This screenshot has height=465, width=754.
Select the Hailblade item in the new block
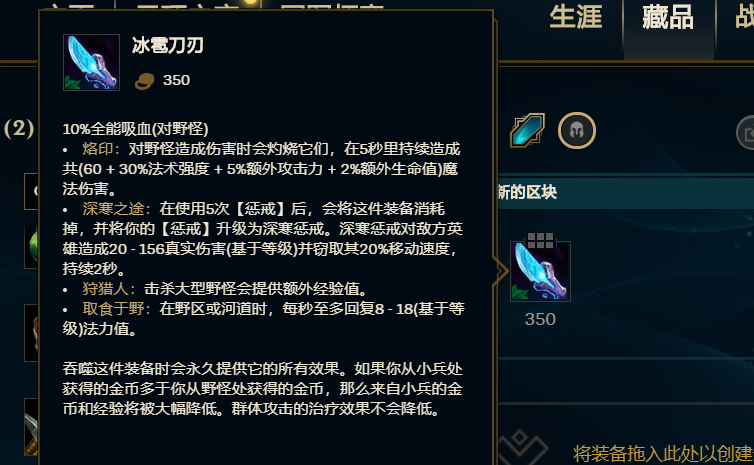[x=540, y=272]
